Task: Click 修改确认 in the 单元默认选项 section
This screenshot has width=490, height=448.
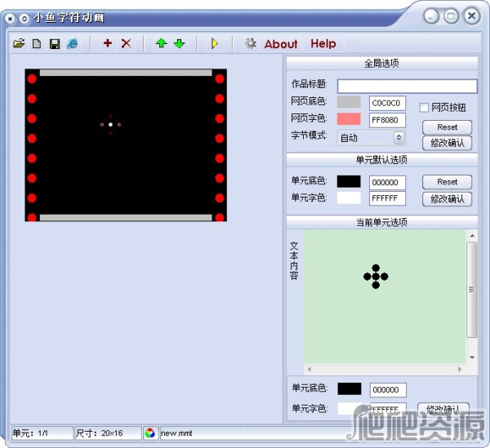Action: click(447, 199)
